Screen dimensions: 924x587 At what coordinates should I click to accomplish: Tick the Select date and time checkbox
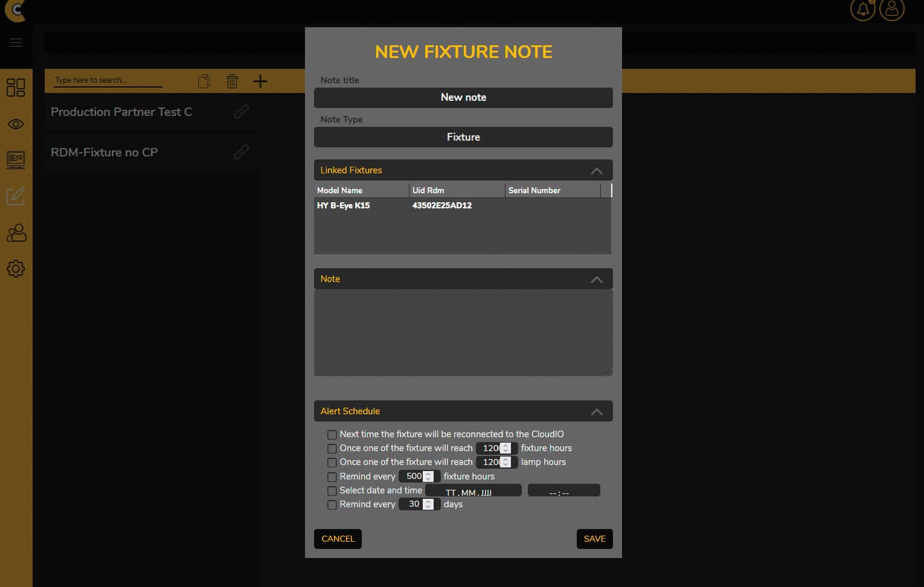332,491
